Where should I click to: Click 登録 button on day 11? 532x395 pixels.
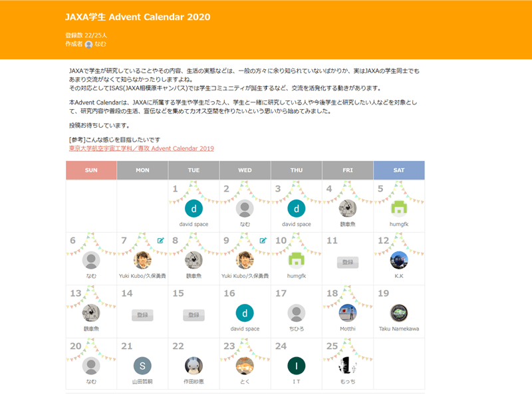[x=348, y=262]
